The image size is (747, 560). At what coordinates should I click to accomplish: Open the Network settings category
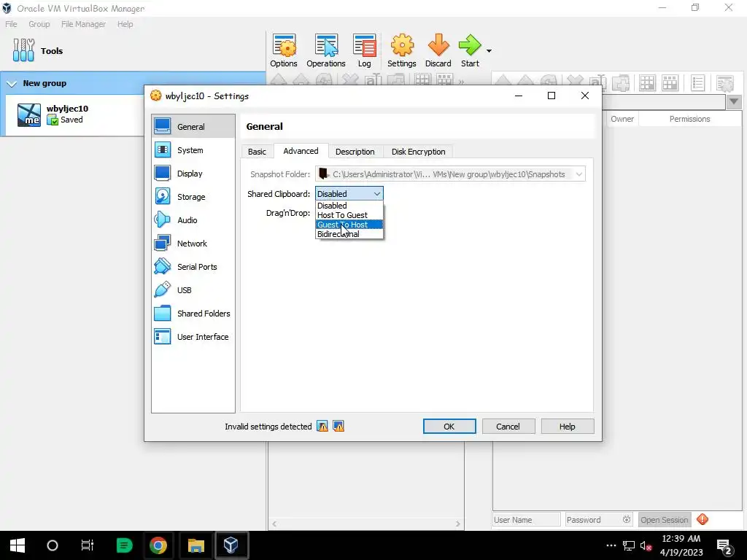(193, 244)
